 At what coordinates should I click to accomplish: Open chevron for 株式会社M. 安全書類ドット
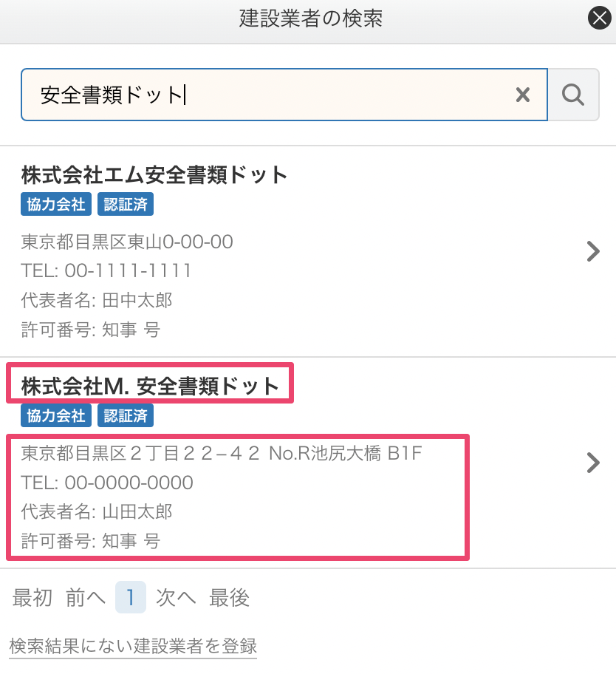(x=593, y=463)
